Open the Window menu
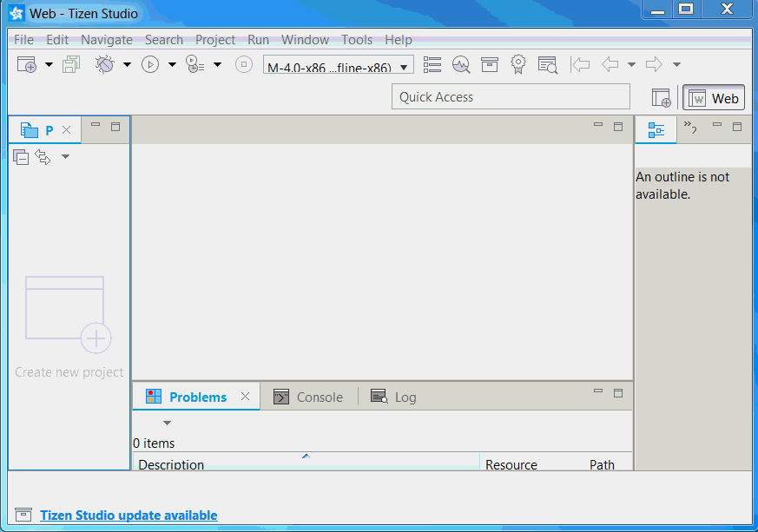This screenshot has height=532, width=758. (x=305, y=40)
